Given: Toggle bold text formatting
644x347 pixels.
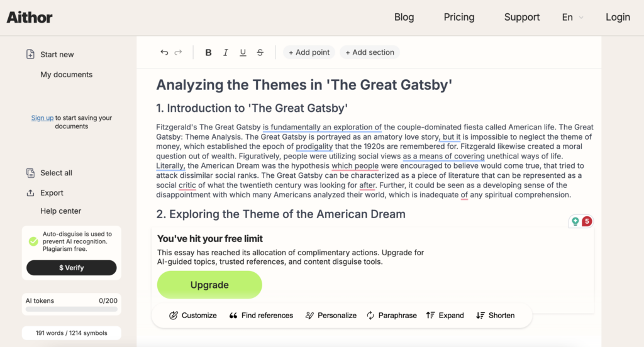Looking at the screenshot, I should point(208,53).
